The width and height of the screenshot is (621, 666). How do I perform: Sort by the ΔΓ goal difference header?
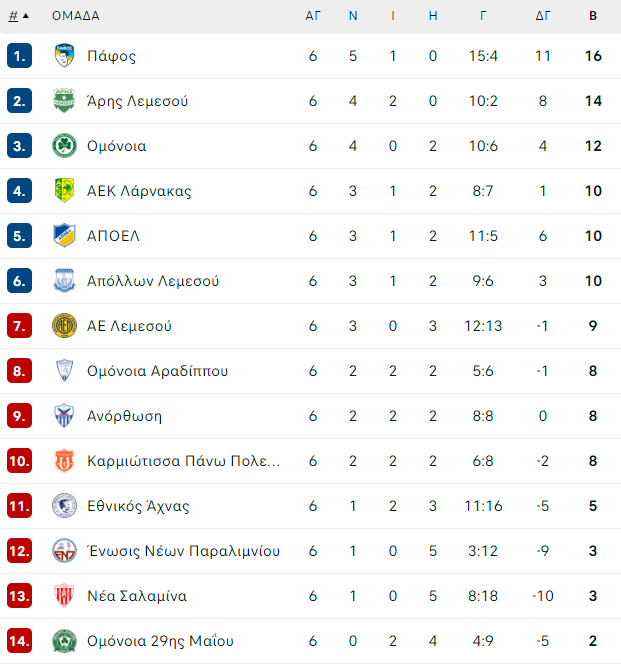(x=542, y=16)
